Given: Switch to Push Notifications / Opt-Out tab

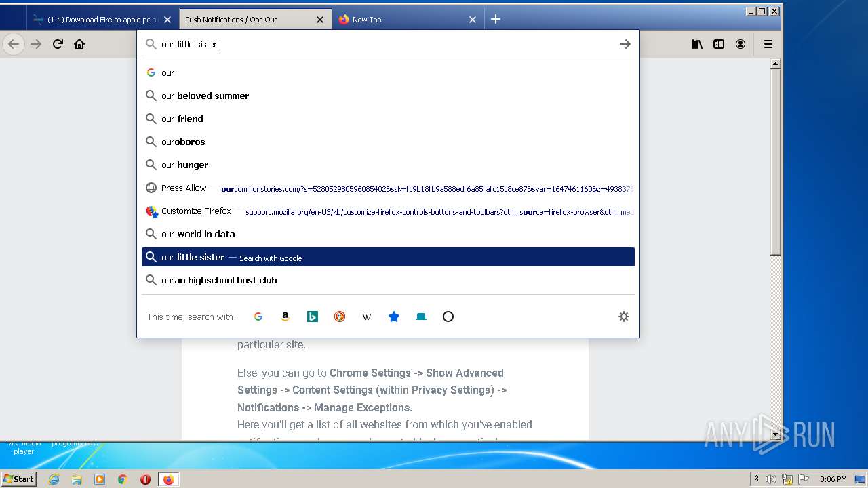Looking at the screenshot, I should coord(256,20).
